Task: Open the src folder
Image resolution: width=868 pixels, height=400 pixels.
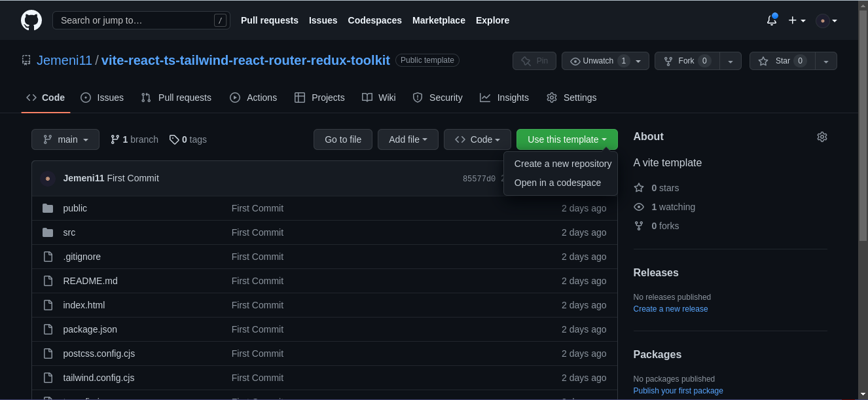Action: coord(69,232)
